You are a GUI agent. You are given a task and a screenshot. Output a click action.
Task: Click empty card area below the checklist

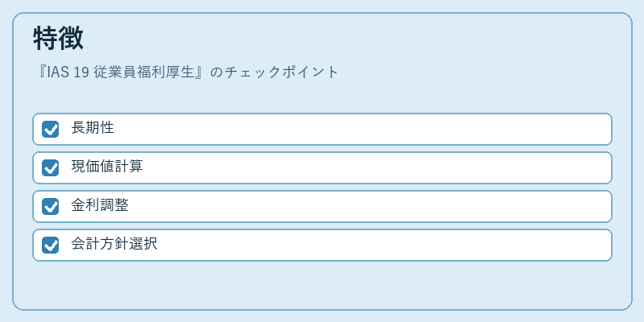pyautogui.click(x=322, y=285)
